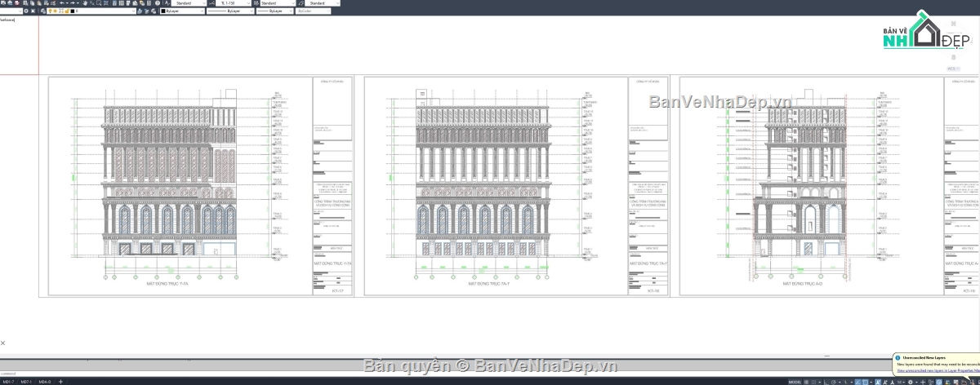Screen dimensions: 980x385
Task: Expand the TL 1-150 dimension style dropdown
Action: click(234, 3)
